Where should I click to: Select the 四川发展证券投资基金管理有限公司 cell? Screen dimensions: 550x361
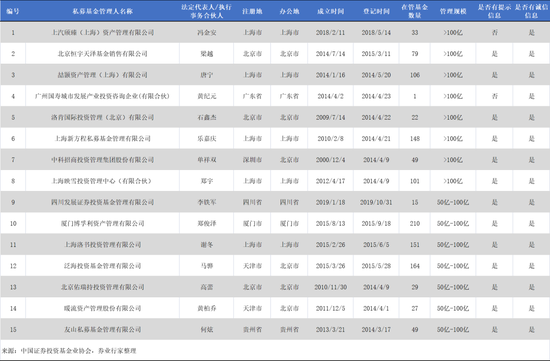coord(102,202)
